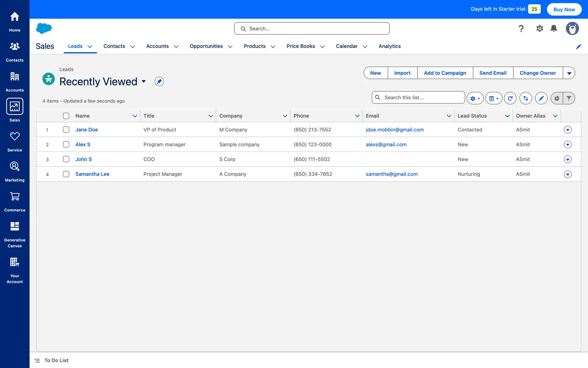
Task: Toggle the select-all leads checkbox
Action: point(66,116)
